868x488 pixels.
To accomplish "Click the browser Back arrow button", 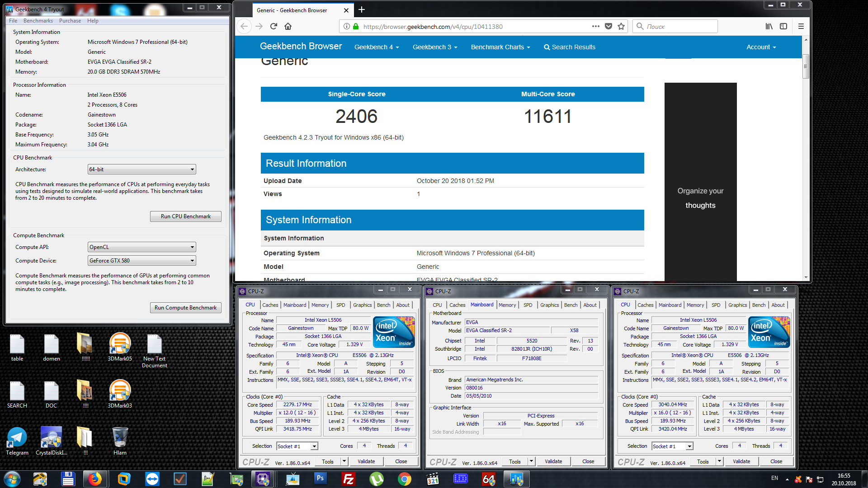I will pos(244,26).
